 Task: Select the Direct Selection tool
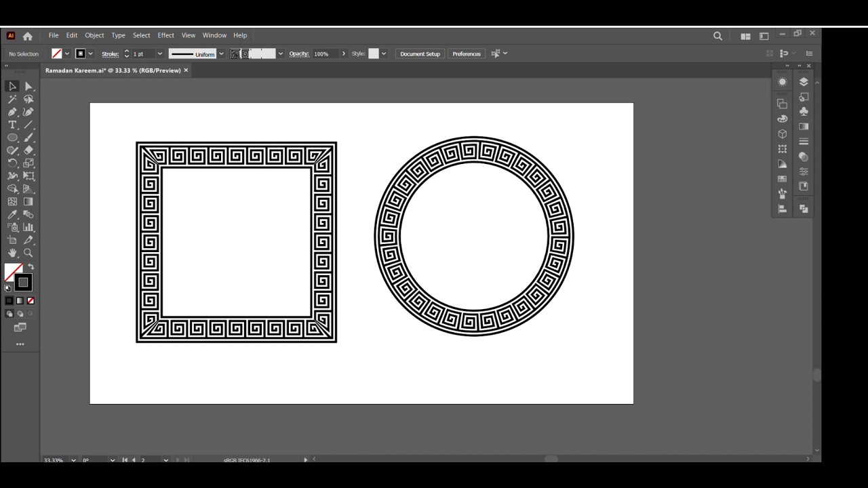tap(28, 86)
